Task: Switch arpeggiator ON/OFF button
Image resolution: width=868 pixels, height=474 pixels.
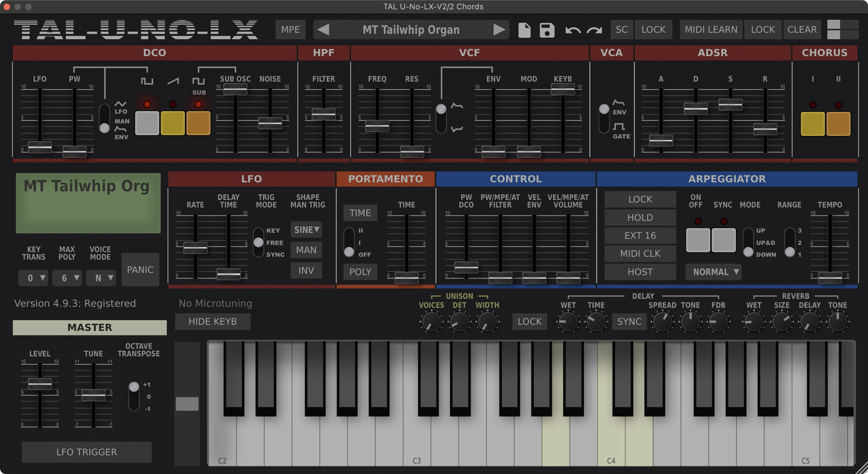Action: pyautogui.click(x=697, y=239)
